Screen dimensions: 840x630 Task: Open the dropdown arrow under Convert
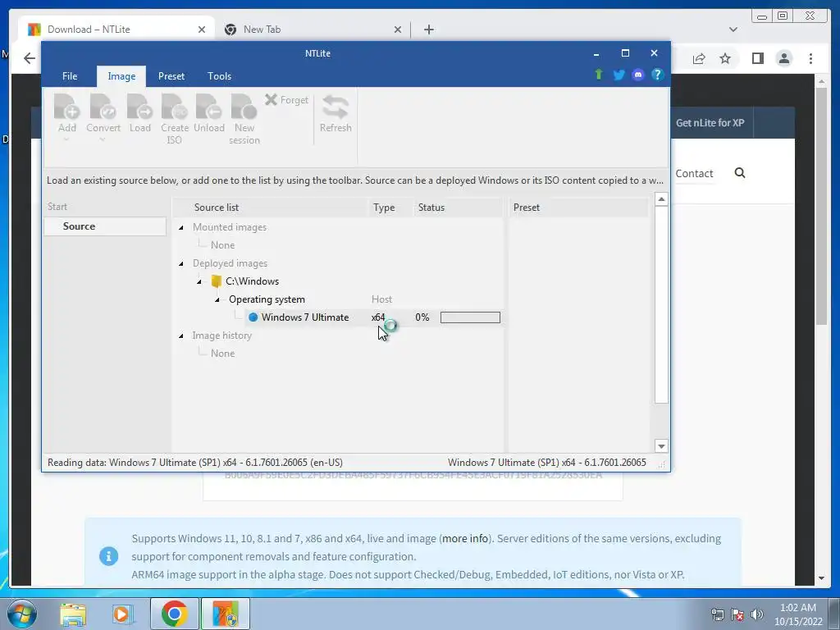(x=103, y=139)
